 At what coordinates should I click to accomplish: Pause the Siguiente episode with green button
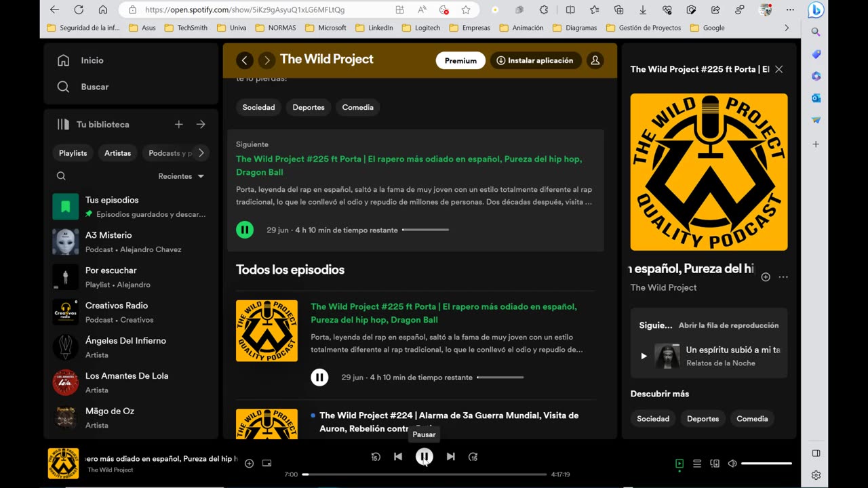point(245,230)
